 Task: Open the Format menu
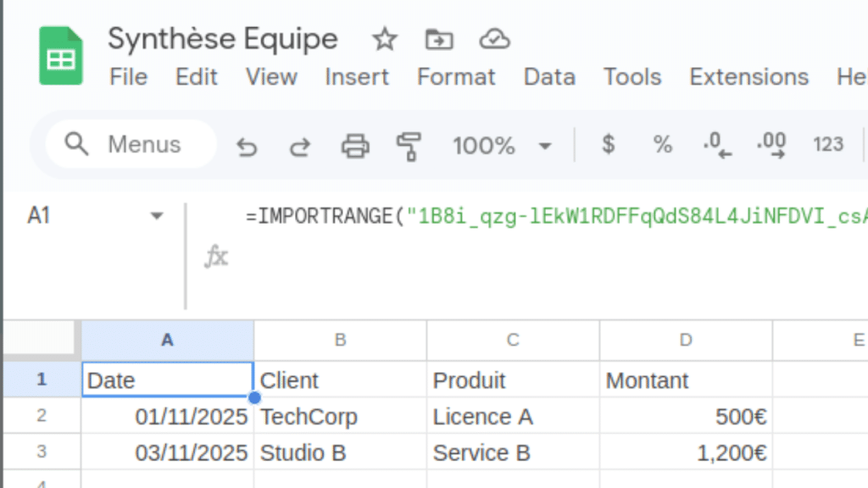click(x=456, y=77)
